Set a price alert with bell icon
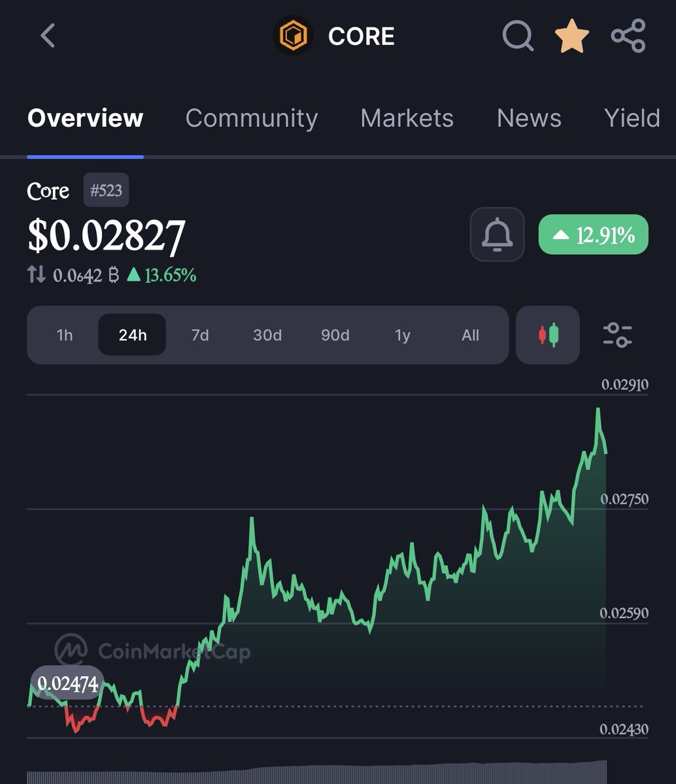 [x=497, y=235]
